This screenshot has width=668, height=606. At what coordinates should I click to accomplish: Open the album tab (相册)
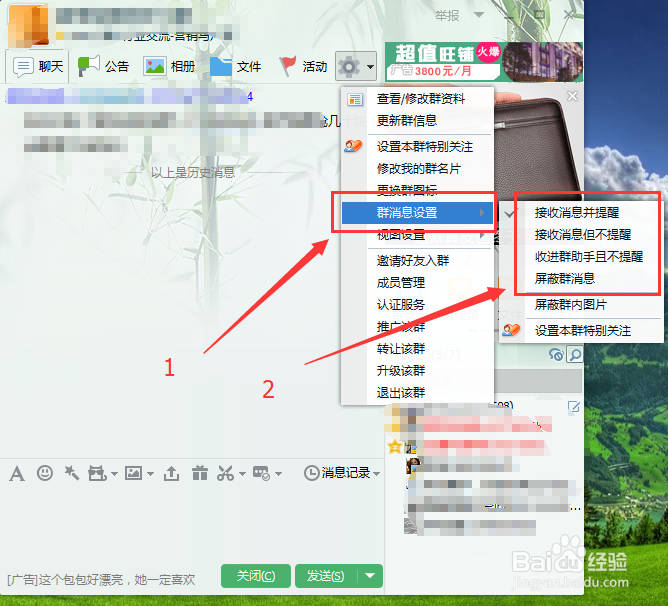(x=169, y=66)
